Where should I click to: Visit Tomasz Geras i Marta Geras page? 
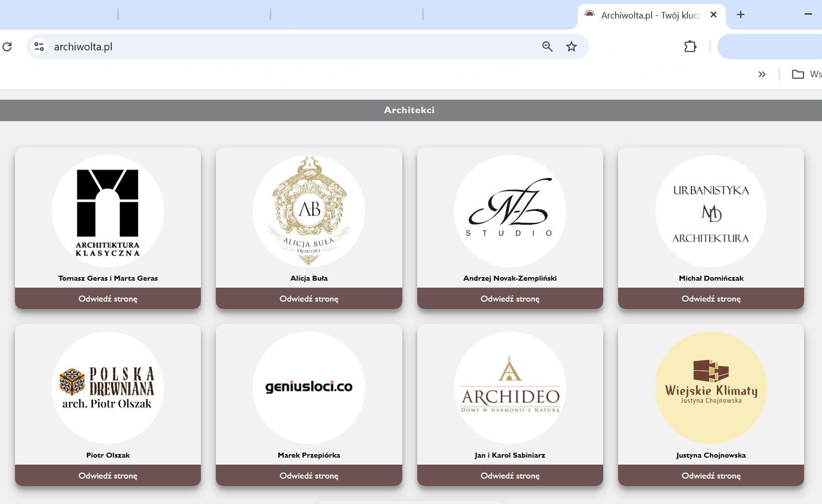tap(108, 299)
